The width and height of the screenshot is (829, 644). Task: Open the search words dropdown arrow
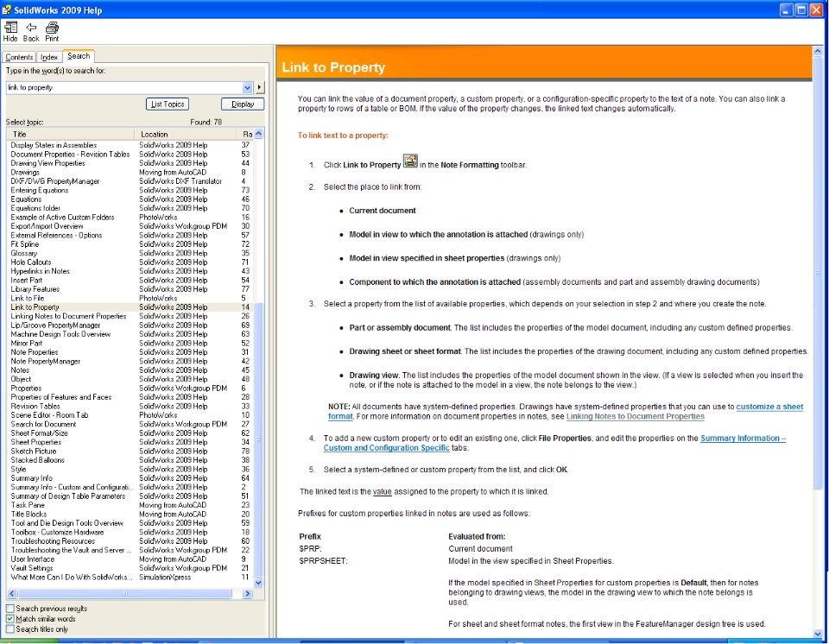(x=247, y=87)
